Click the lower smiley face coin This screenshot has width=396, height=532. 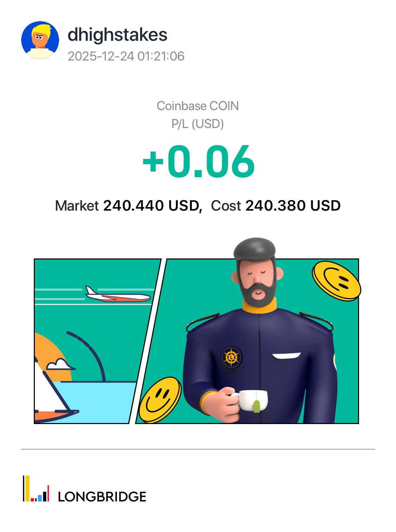click(x=160, y=400)
